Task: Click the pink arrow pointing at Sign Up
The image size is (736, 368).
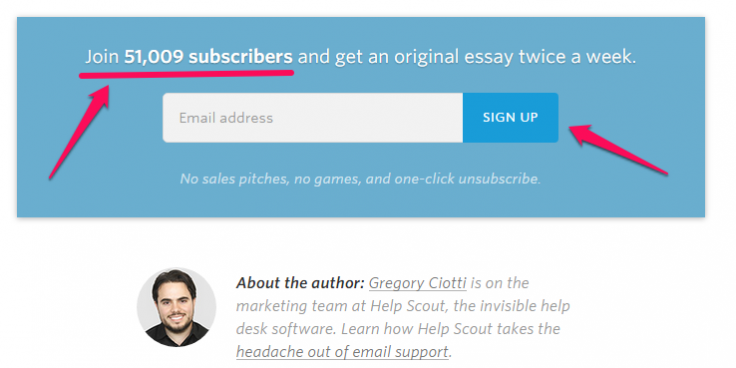Action: (x=619, y=149)
